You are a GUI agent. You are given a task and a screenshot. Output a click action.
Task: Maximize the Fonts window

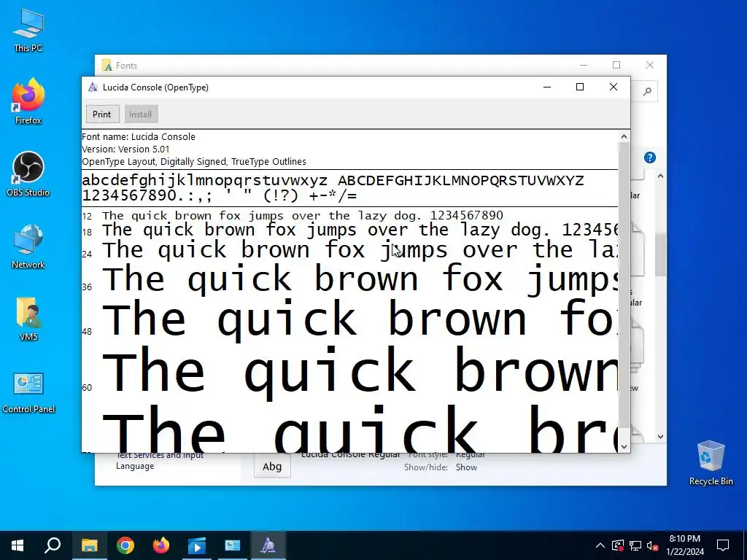point(616,65)
